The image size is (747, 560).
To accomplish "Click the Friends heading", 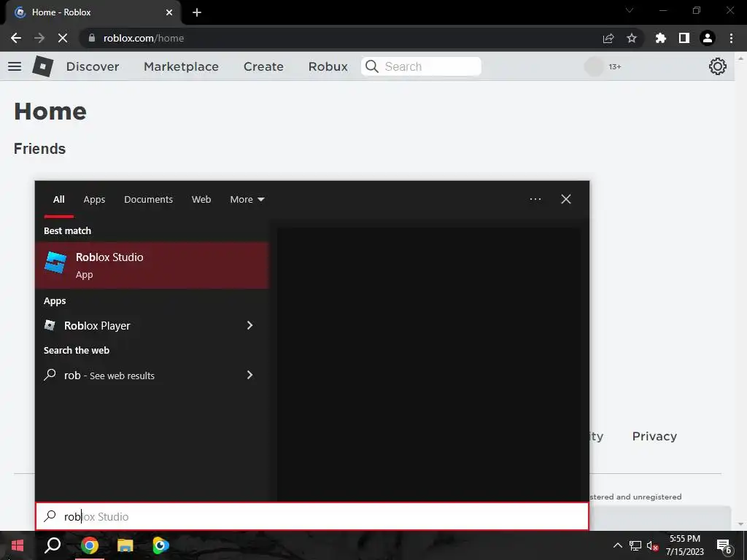I will pyautogui.click(x=39, y=149).
